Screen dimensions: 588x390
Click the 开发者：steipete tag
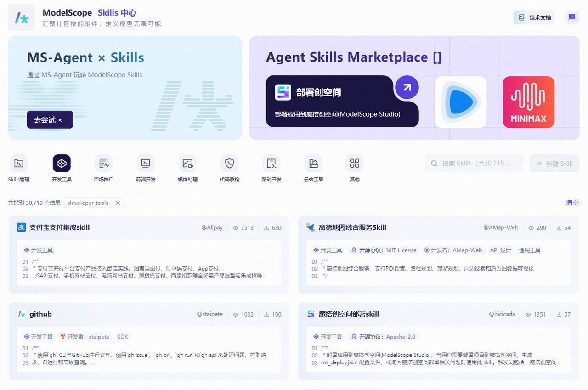(x=85, y=337)
